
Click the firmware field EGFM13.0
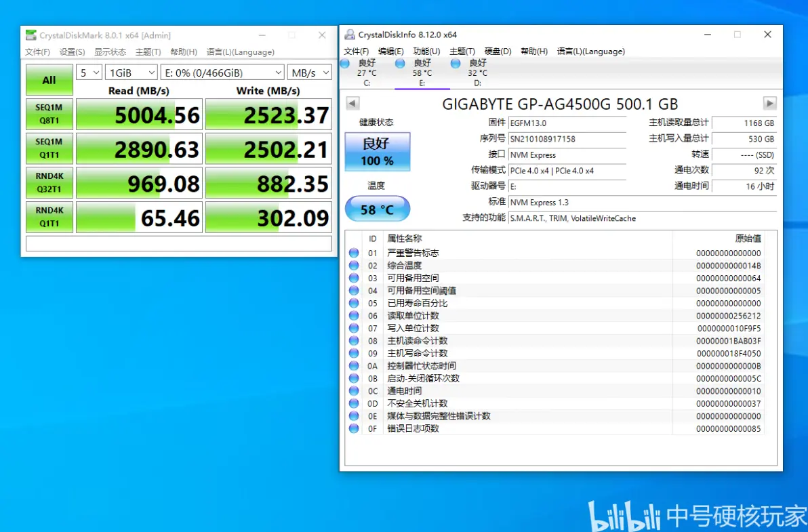pos(567,123)
